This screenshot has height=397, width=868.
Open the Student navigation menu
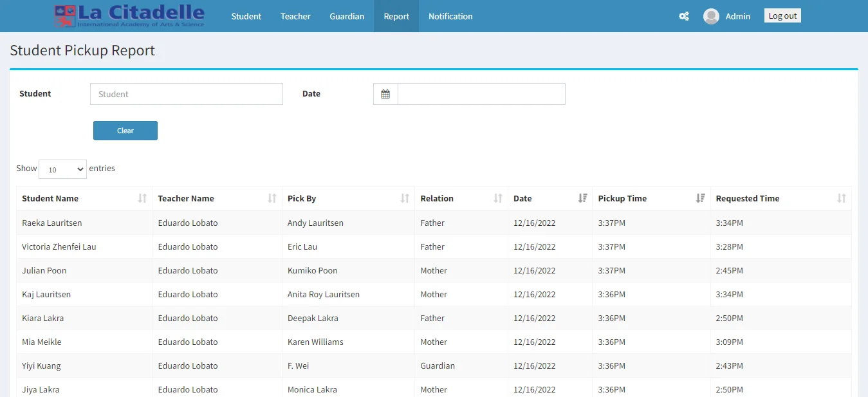pos(246,16)
